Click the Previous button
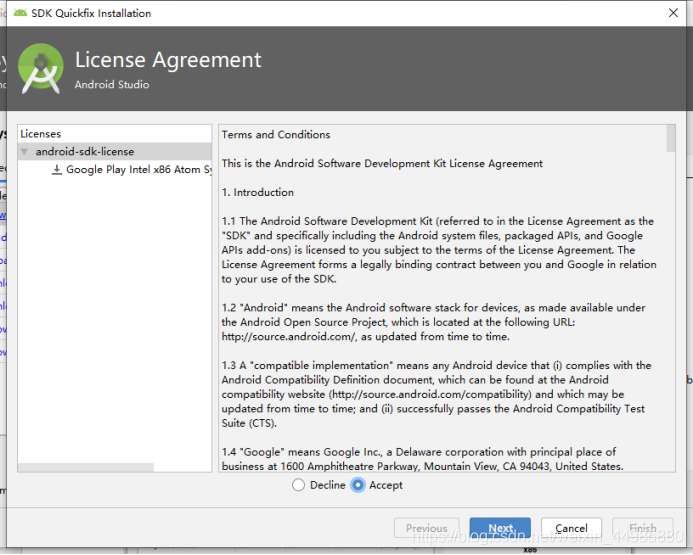 point(426,528)
